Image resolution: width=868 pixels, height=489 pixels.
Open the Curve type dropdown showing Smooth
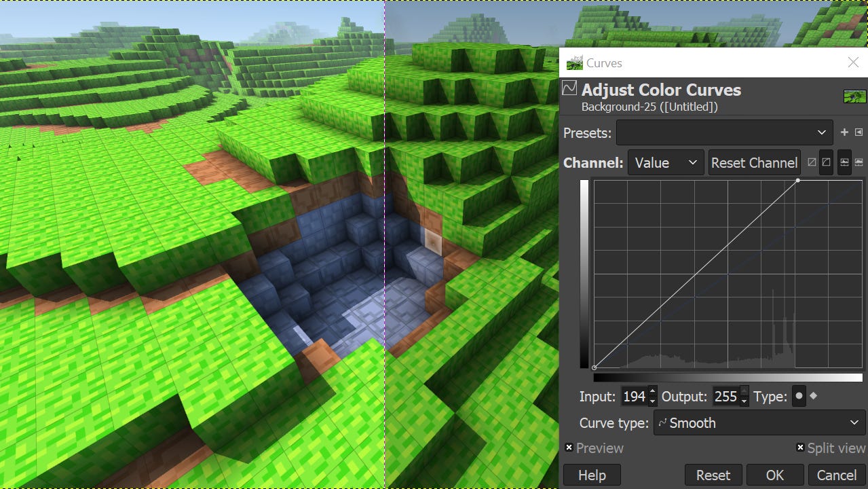[x=757, y=422]
